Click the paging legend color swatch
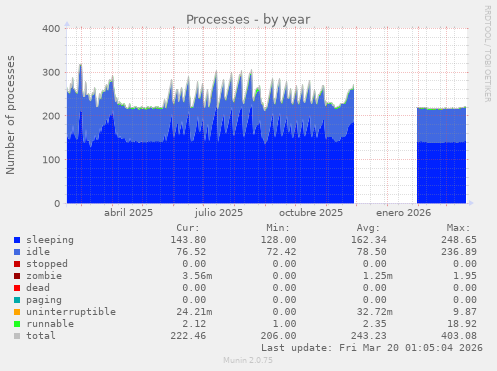The width and height of the screenshot is (497, 371). pos(17,300)
